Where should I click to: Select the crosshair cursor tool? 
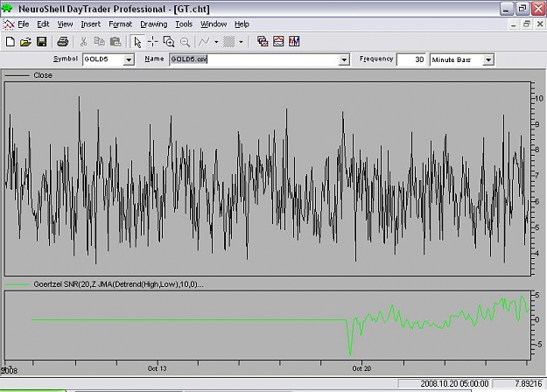(153, 42)
